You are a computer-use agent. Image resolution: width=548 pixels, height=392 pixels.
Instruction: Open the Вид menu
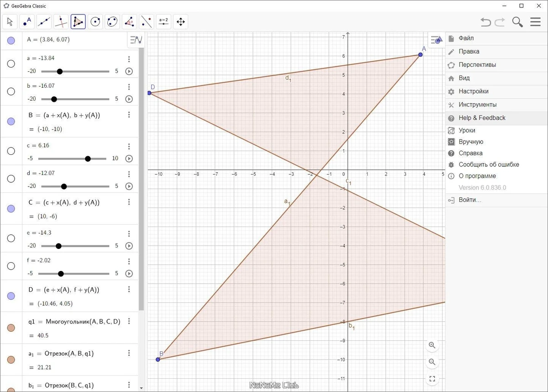coord(497,78)
